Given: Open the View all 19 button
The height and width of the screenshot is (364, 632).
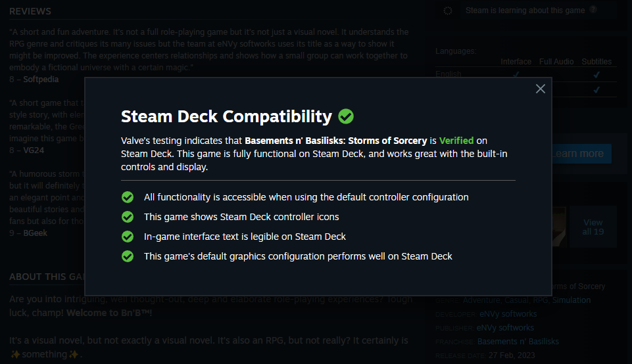Looking at the screenshot, I should [x=593, y=227].
